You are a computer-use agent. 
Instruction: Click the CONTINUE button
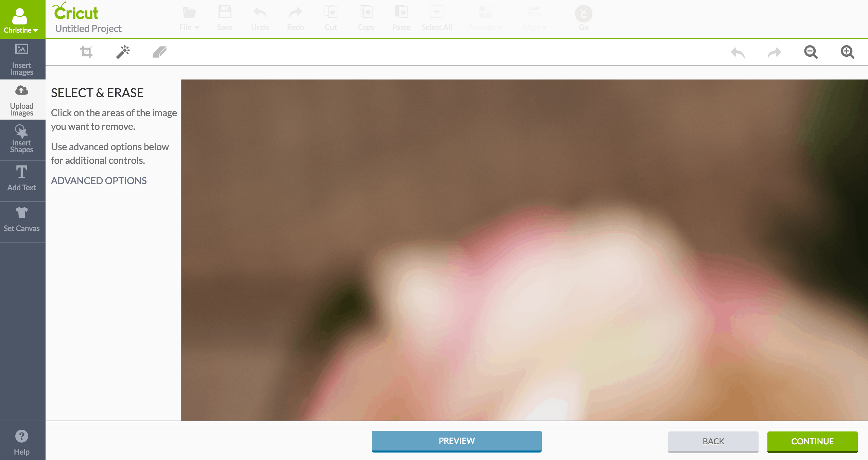pyautogui.click(x=812, y=441)
